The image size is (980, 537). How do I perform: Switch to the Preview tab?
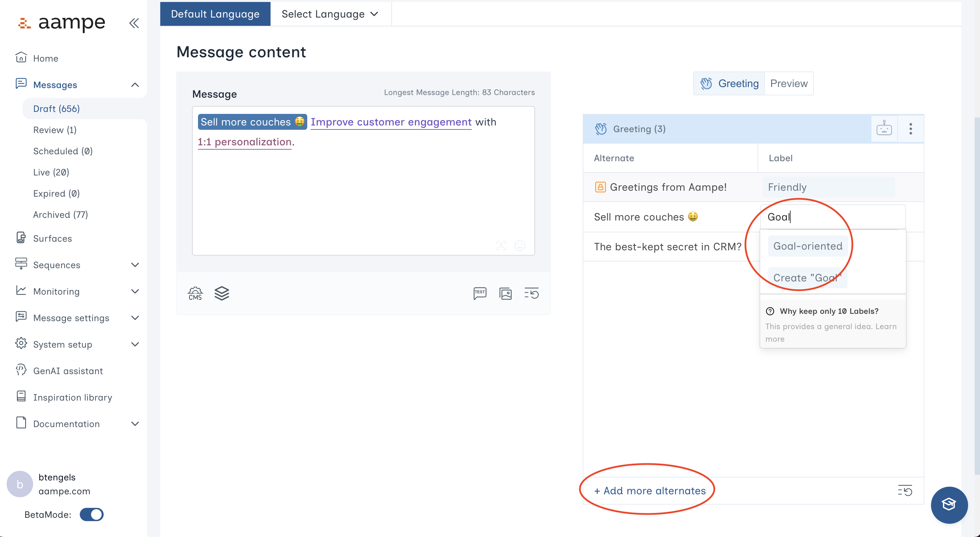coord(789,83)
